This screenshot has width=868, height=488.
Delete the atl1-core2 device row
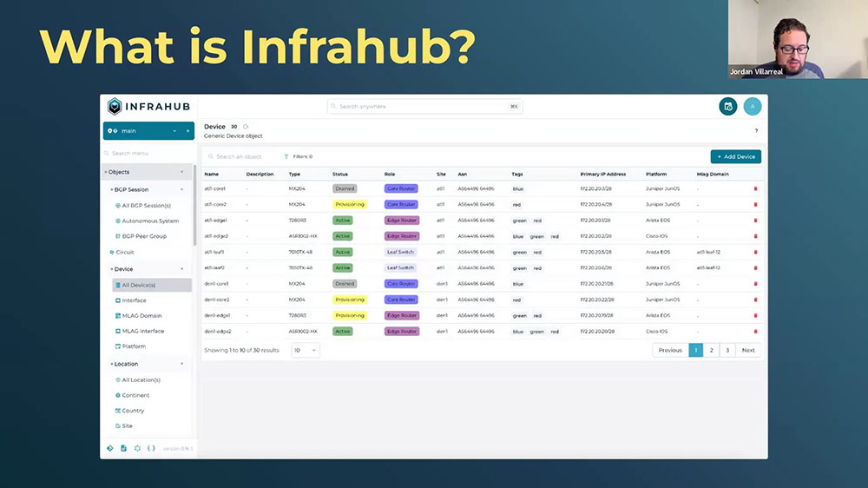[x=756, y=205]
